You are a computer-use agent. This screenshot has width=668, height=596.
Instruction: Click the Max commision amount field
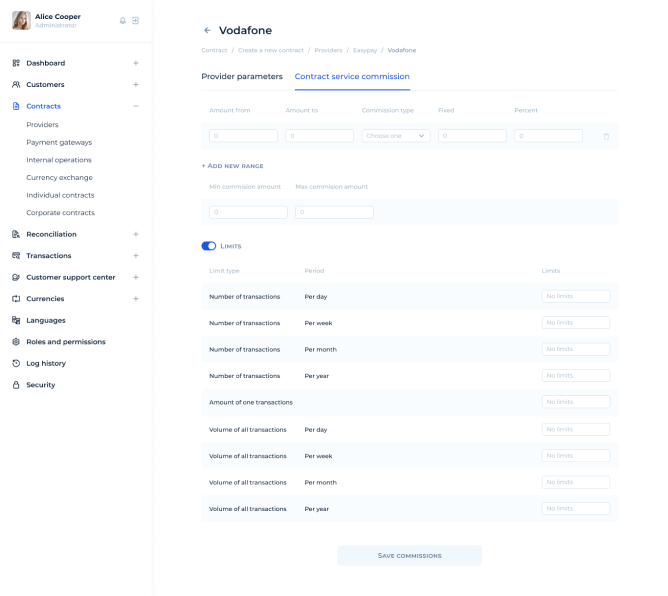334,212
